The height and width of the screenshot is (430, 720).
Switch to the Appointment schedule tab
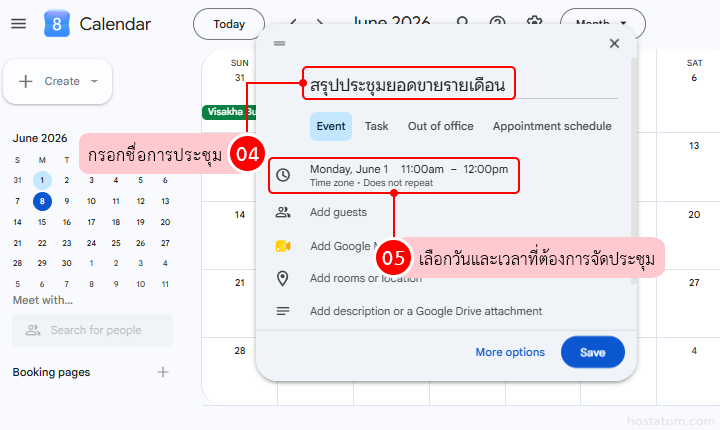[552, 126]
